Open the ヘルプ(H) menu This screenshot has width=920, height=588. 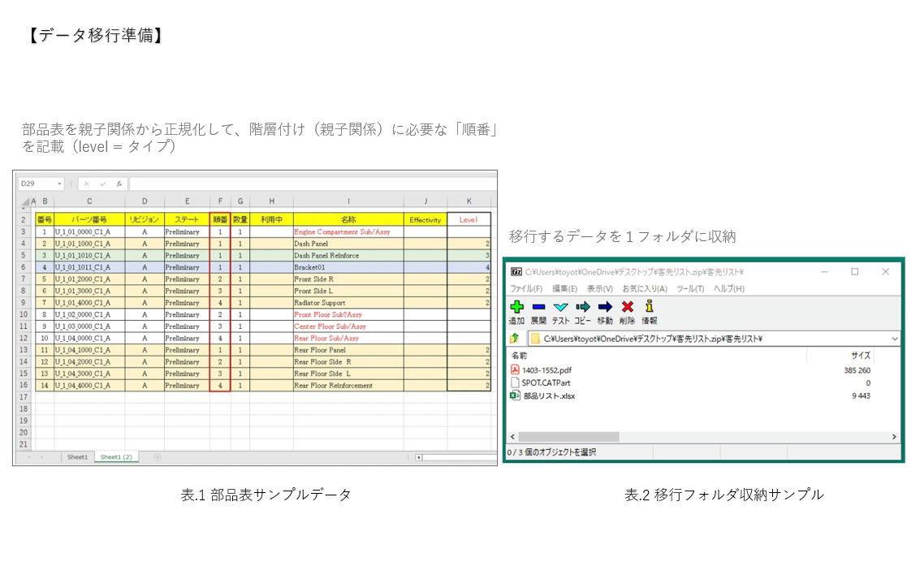728,288
